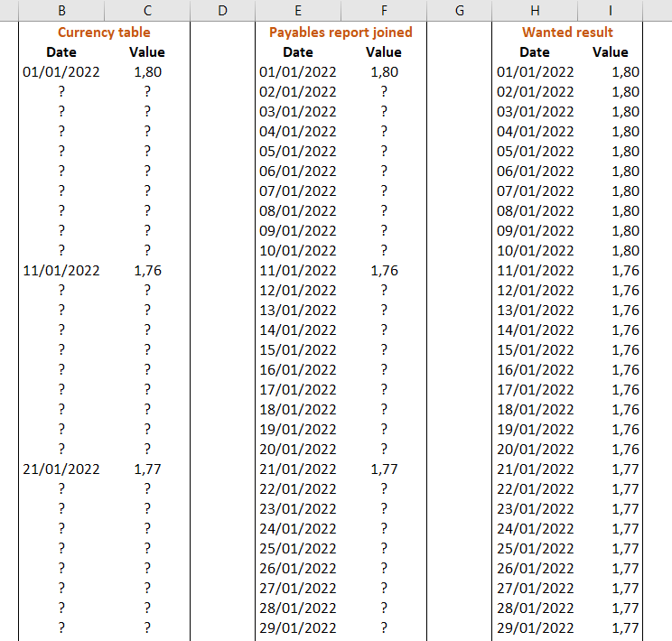The height and width of the screenshot is (641, 672).
Task: Click 27/01/2022 in Payables report column E
Action: point(298,589)
